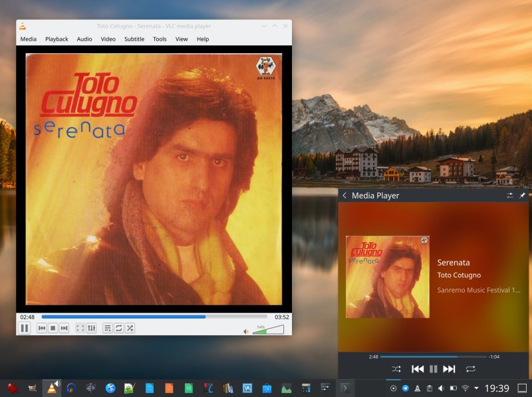Open the clipboard tray icon
This screenshot has width=532, height=397.
pyautogui.click(x=429, y=388)
